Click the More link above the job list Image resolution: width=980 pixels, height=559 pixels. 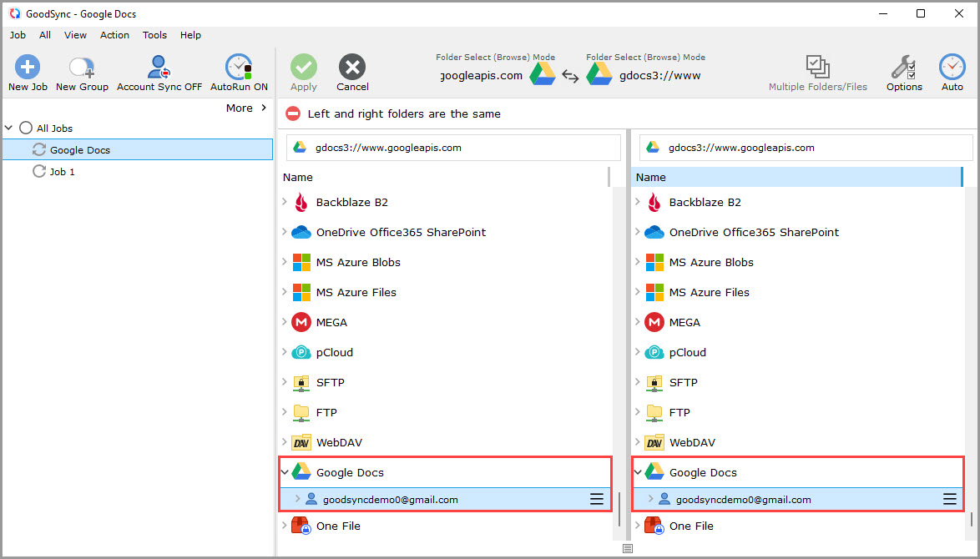point(240,108)
